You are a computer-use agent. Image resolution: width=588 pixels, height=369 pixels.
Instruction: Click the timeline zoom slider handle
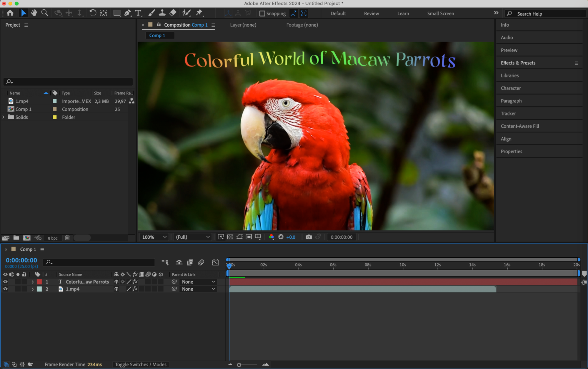[x=239, y=365]
